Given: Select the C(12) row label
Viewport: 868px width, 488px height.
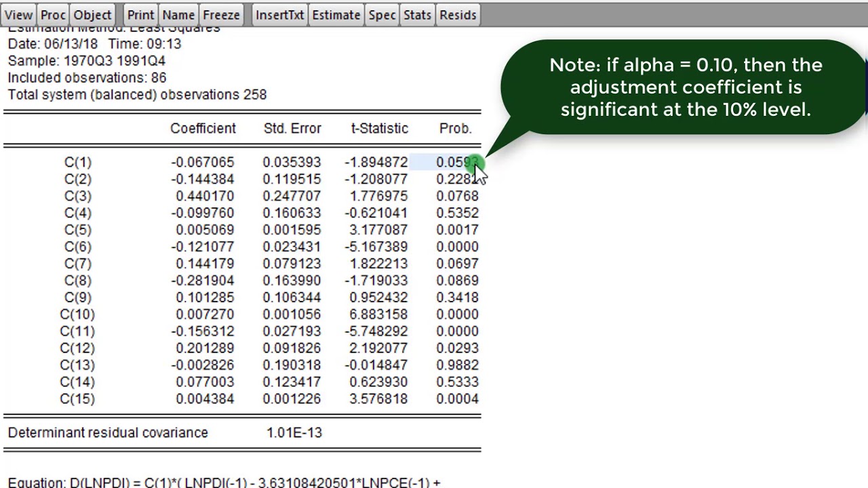Looking at the screenshot, I should [77, 349].
